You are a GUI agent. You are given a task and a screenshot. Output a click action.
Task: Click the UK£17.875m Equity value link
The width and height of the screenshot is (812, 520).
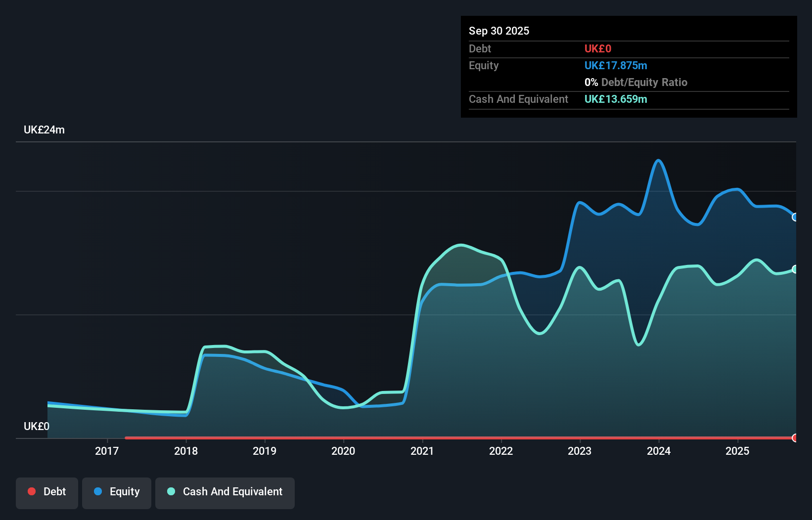click(x=616, y=65)
